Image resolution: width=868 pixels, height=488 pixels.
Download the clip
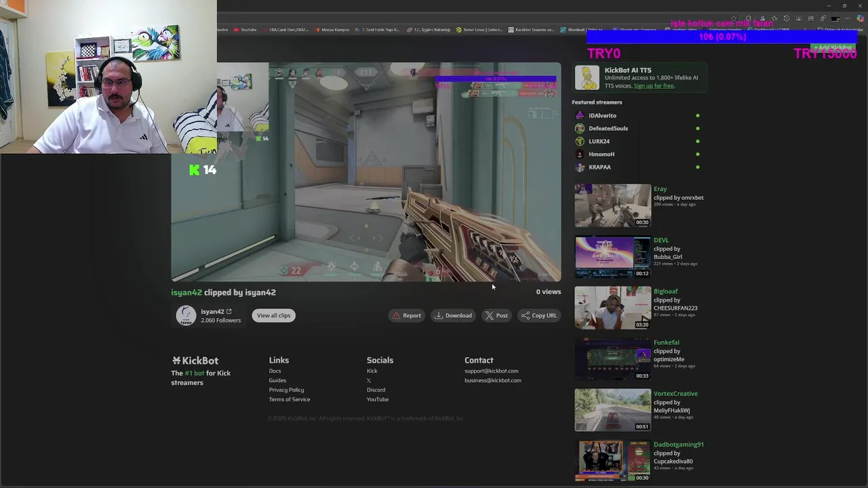[x=453, y=315]
